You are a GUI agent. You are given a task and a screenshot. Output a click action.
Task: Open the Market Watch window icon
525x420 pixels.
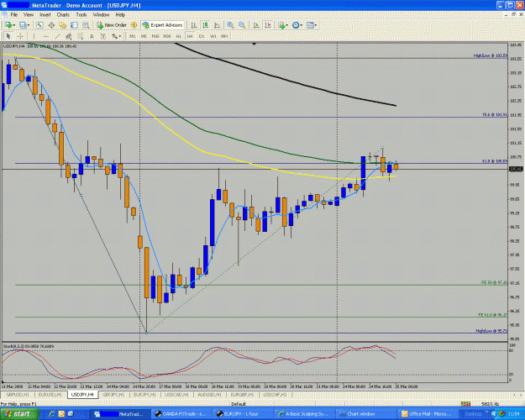click(39, 25)
